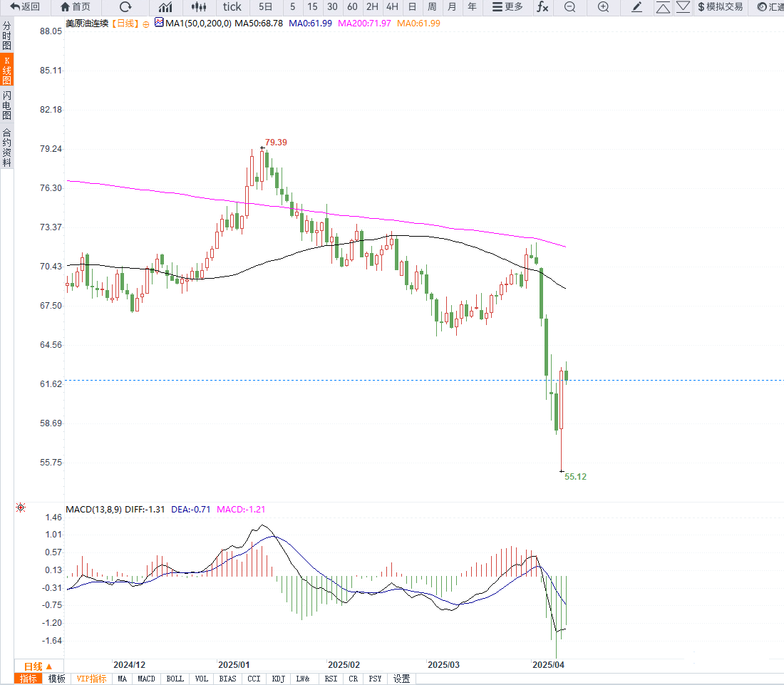
Task: Select the candlestick chart icon
Action: (200, 7)
